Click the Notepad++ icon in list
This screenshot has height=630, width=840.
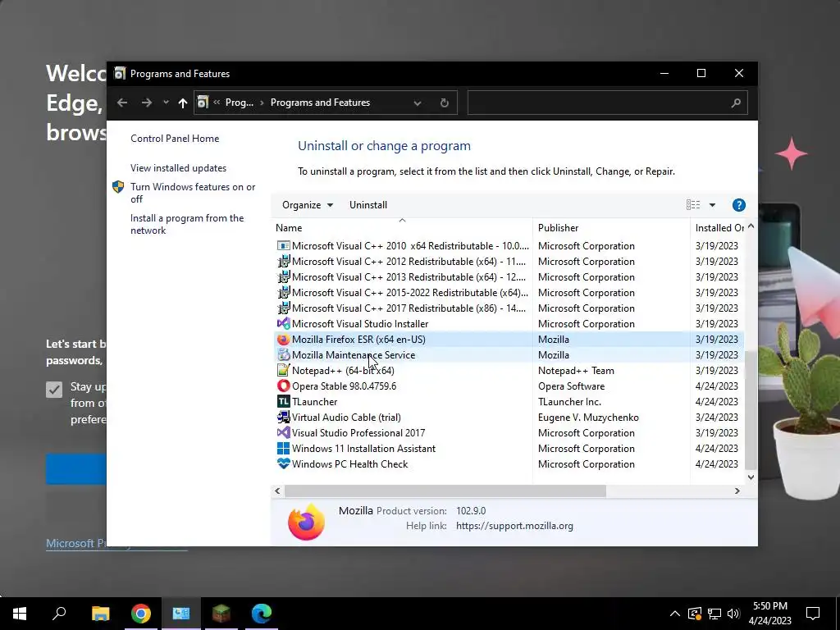[x=283, y=371]
